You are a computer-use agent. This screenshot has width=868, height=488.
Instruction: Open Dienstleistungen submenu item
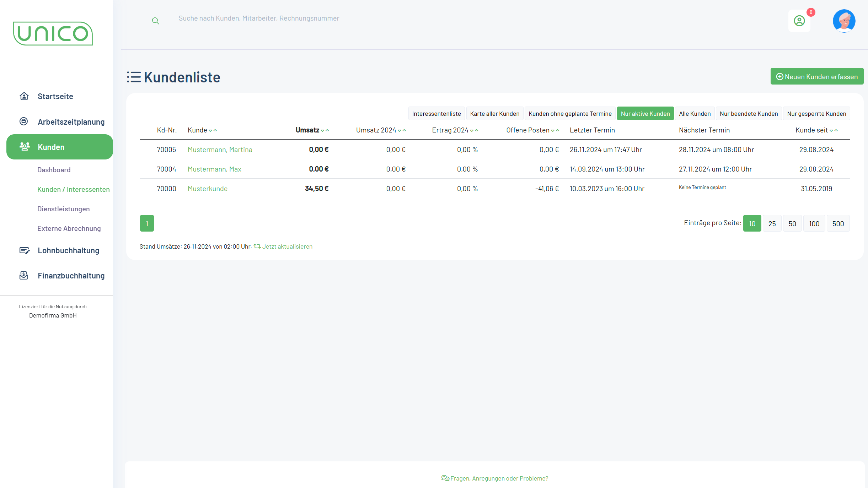point(63,209)
